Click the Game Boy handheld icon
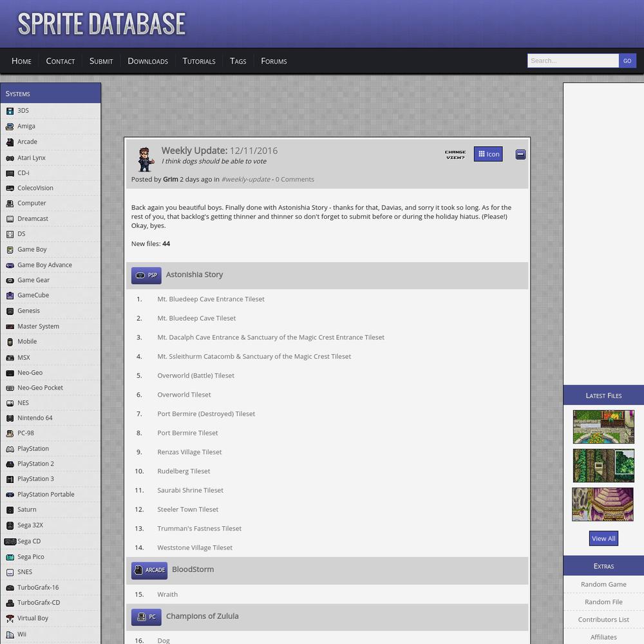Screen dimensions: 644x644 (10, 250)
